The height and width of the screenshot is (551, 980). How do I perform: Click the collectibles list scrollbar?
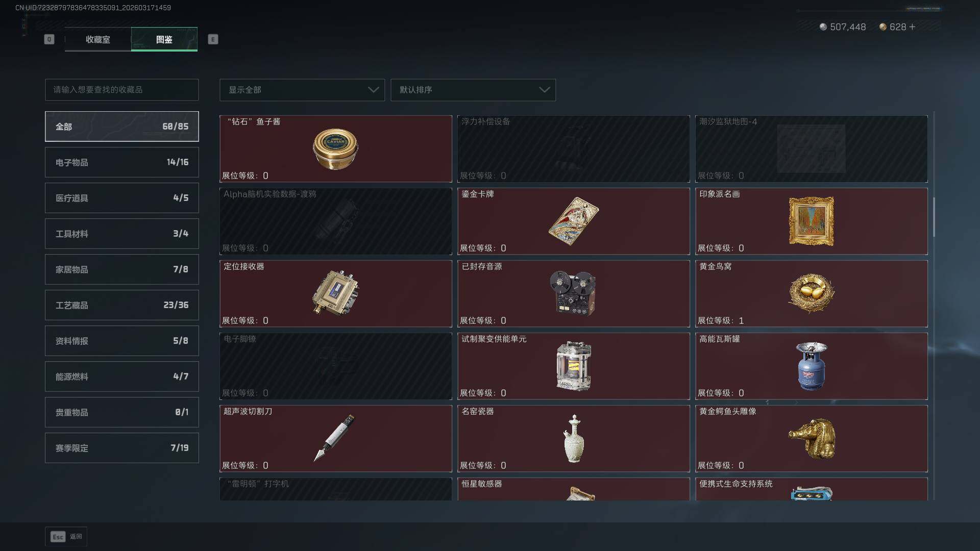coord(934,217)
